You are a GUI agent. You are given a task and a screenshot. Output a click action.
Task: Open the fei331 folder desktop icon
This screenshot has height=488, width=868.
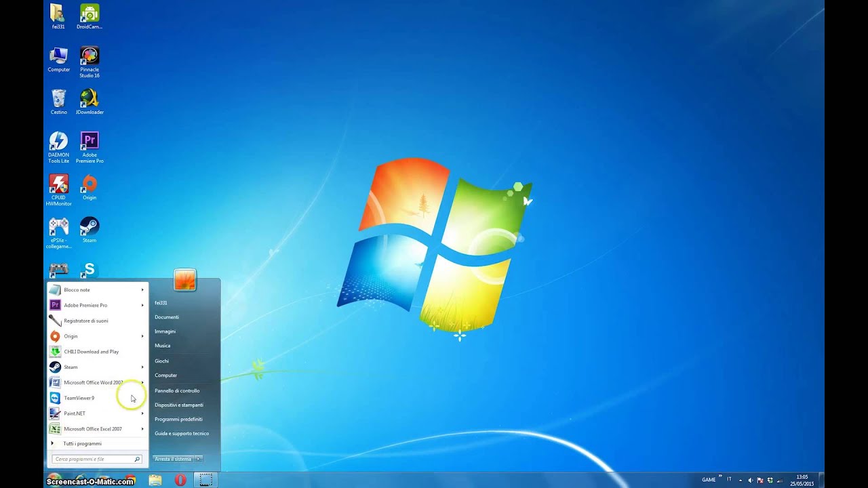pos(58,17)
